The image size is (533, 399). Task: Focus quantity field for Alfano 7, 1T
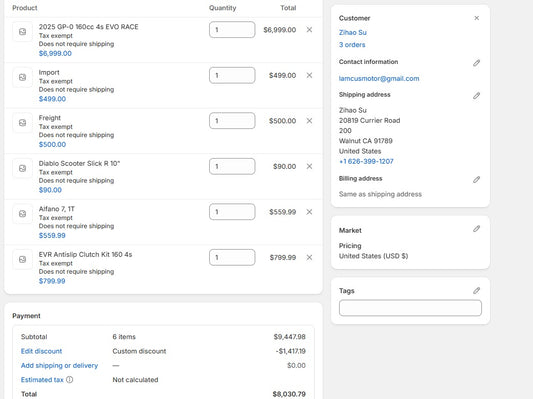pyautogui.click(x=232, y=212)
